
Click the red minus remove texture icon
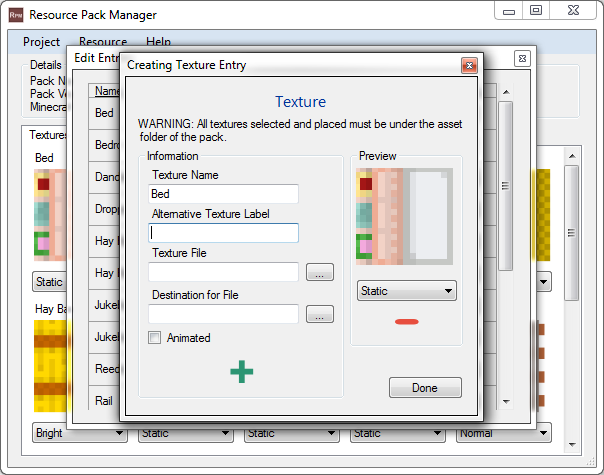(x=406, y=322)
